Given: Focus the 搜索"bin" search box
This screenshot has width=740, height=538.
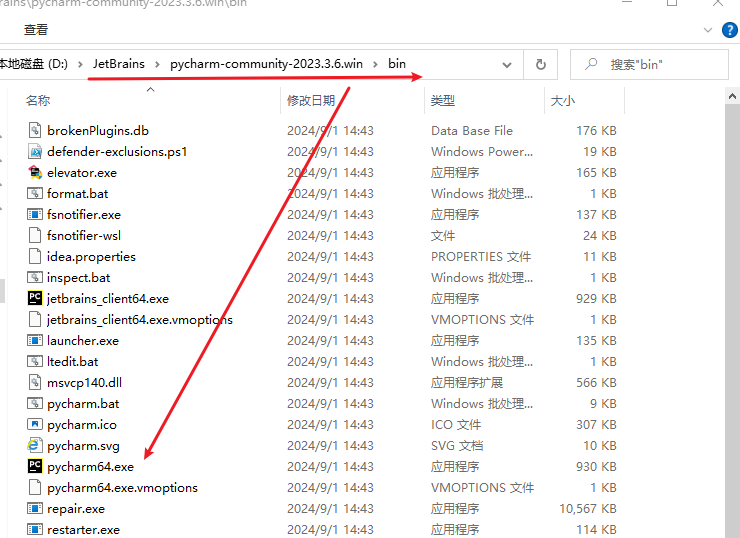Looking at the screenshot, I should point(649,64).
